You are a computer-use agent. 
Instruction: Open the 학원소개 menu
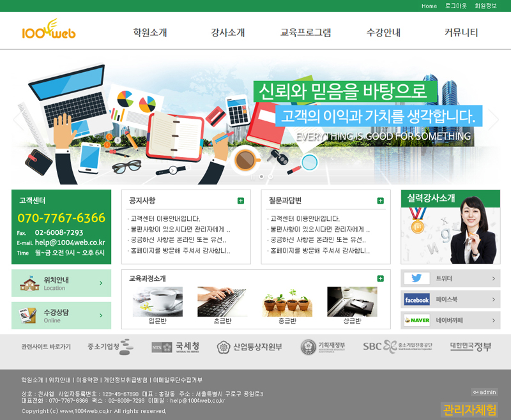click(x=150, y=33)
